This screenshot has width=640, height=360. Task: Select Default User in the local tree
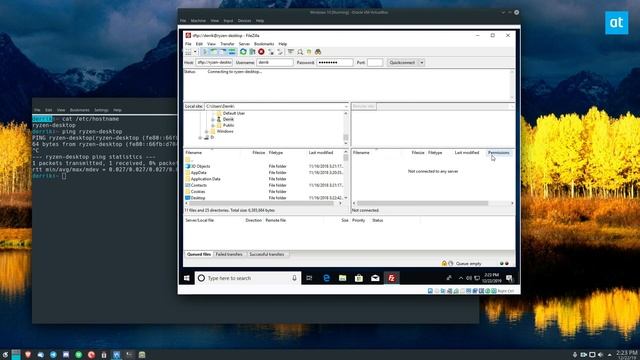[x=233, y=113]
